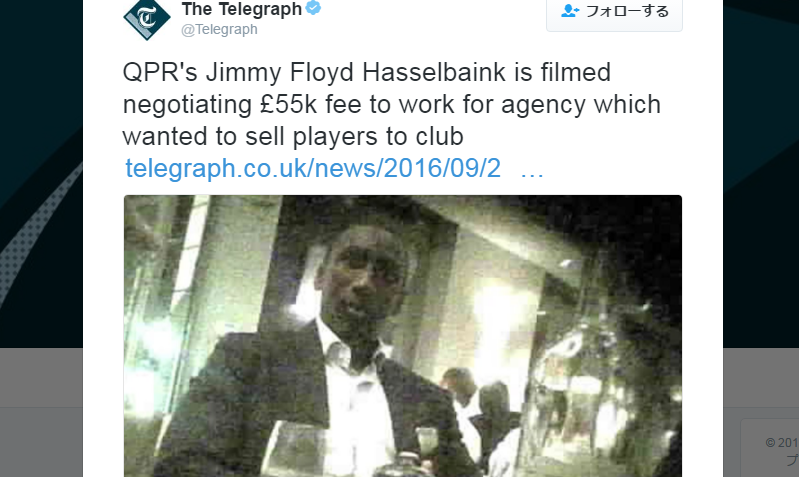
Task: Click the blue verified badge
Action: [x=313, y=8]
